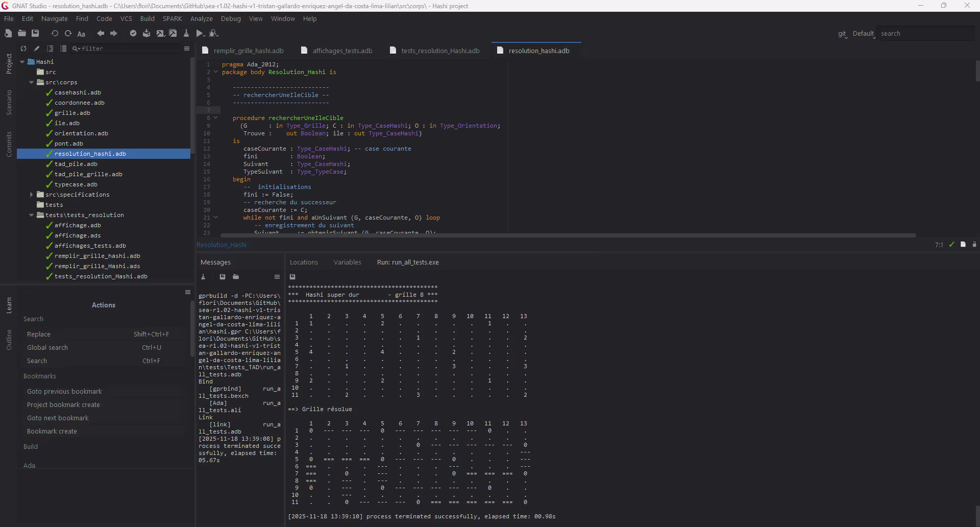Open the git VCS dropdown

pyautogui.click(x=842, y=34)
